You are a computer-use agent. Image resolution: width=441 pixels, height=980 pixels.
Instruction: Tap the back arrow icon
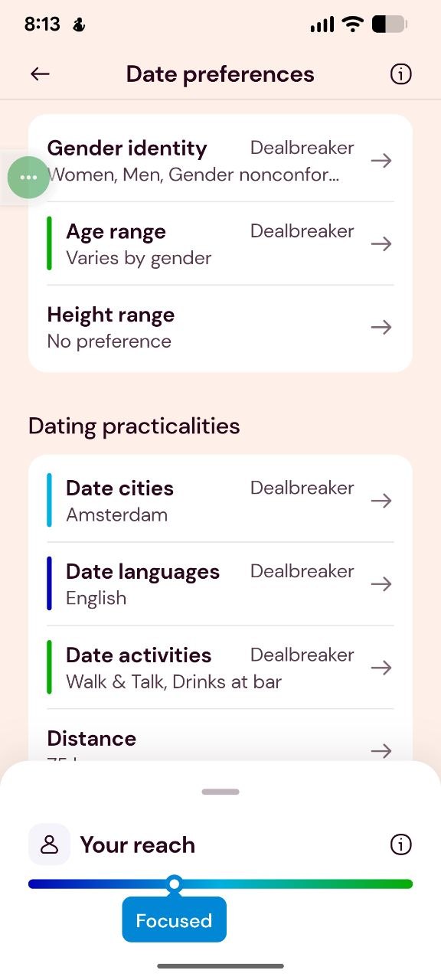pyautogui.click(x=40, y=73)
